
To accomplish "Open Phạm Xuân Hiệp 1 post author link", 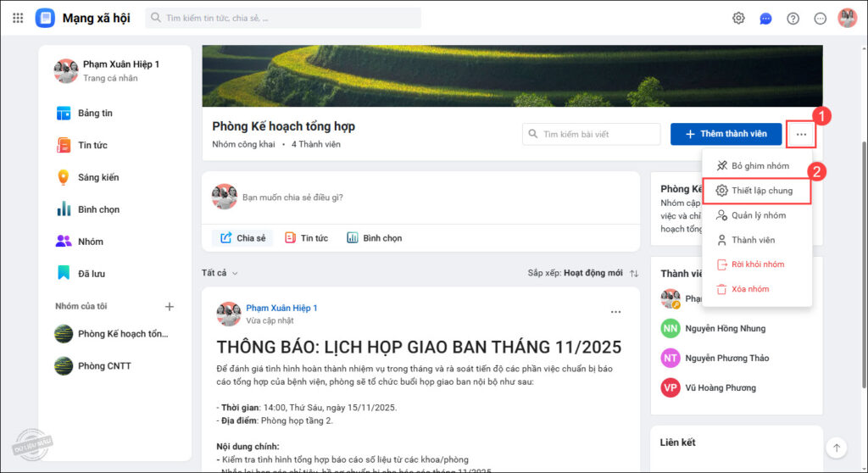I will point(281,308).
